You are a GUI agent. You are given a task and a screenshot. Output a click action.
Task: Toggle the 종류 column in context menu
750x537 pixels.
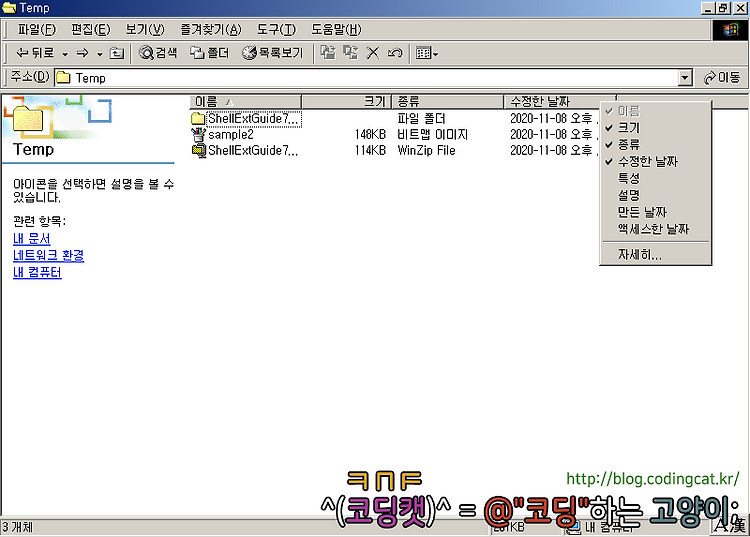(x=655, y=144)
